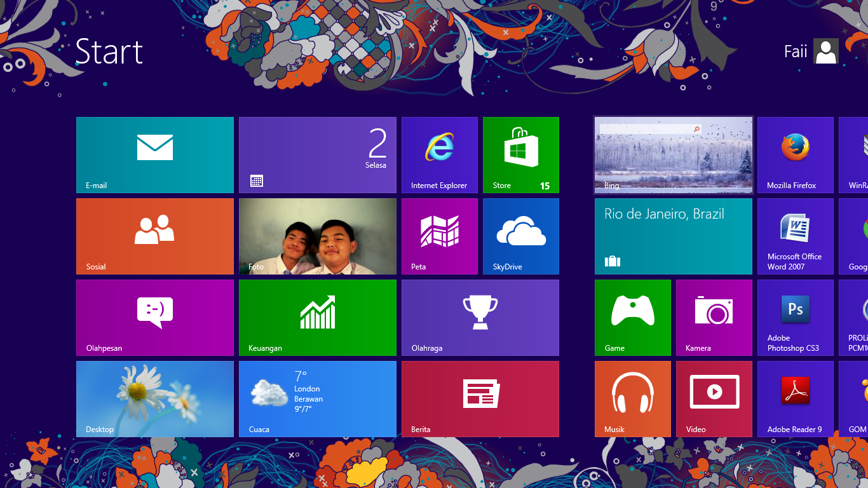
Task: Open the Olahpesan messaging app
Action: 154,317
